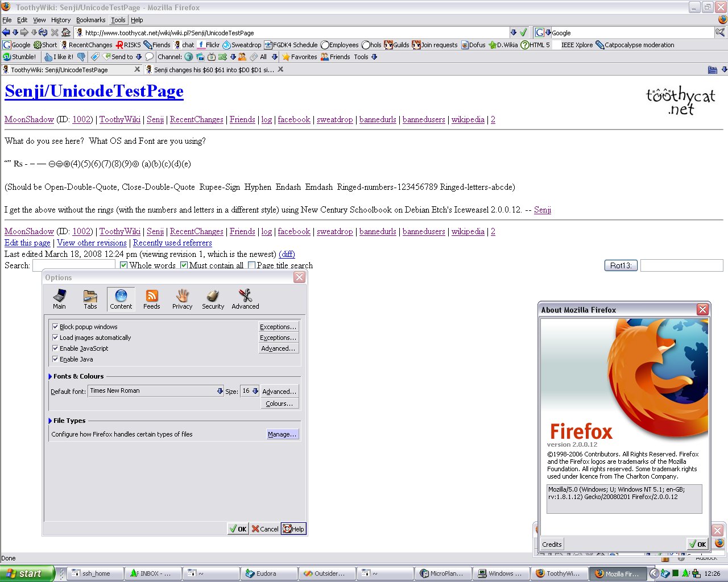Click the Manage file types button
This screenshot has width=728, height=582.
coord(282,434)
